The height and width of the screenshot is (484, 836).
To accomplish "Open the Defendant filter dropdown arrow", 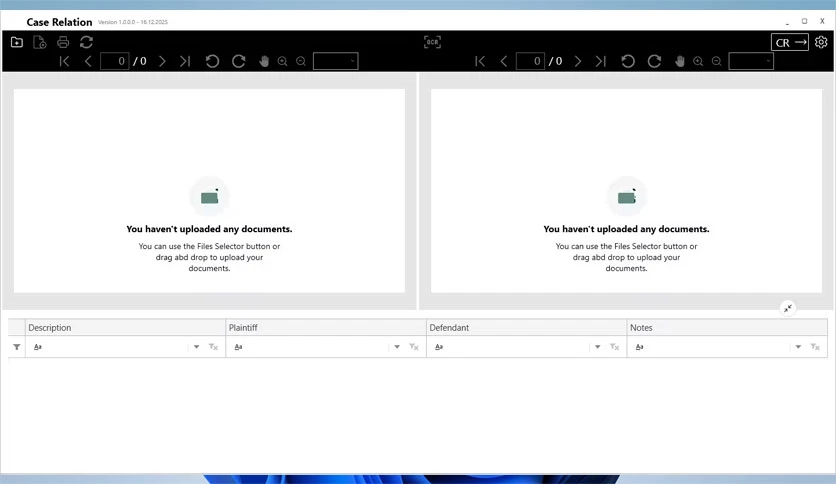I will (x=597, y=347).
